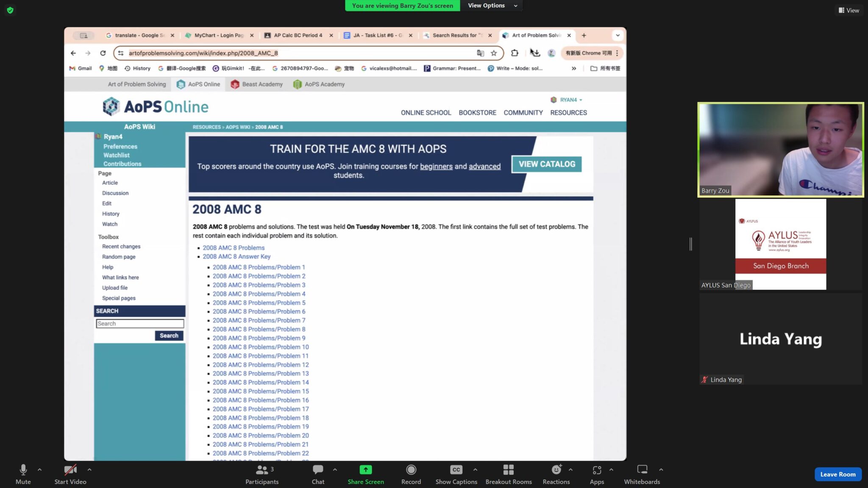Open the Participants panel
The image size is (868, 488).
coord(262,474)
